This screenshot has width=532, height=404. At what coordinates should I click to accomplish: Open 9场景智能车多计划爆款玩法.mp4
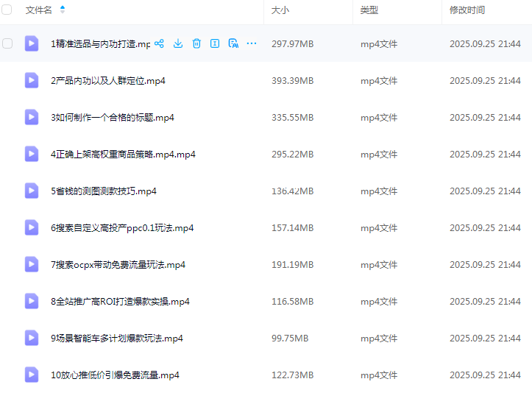pyautogui.click(x=116, y=339)
